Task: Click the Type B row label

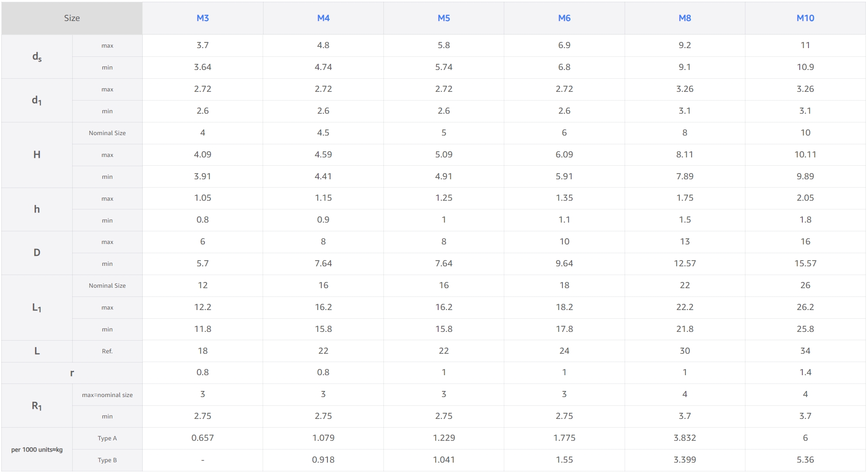Action: click(x=107, y=460)
